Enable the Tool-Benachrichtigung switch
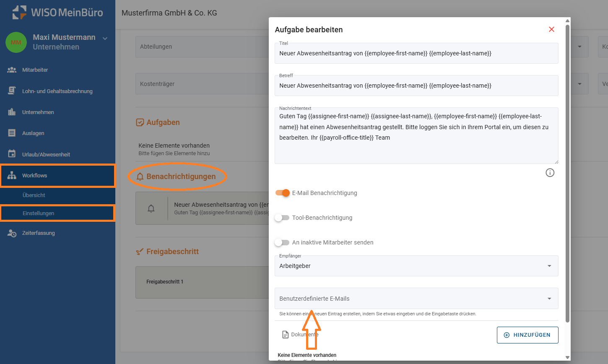608x364 pixels. (x=282, y=218)
